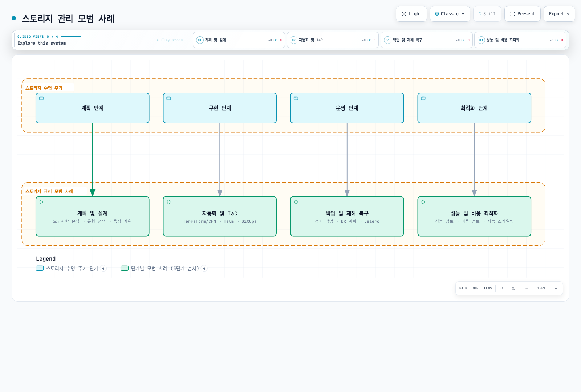
Task: Click the 운영 단계 node
Action: click(x=347, y=108)
